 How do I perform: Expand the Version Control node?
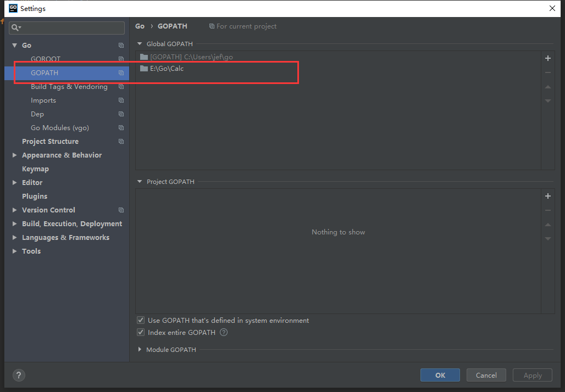coord(14,210)
